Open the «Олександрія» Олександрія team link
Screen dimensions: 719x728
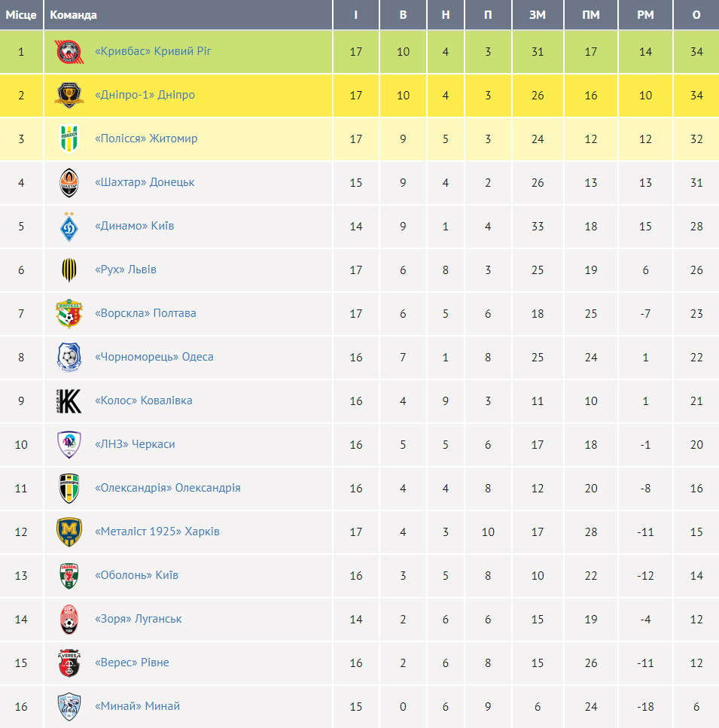pos(168,488)
